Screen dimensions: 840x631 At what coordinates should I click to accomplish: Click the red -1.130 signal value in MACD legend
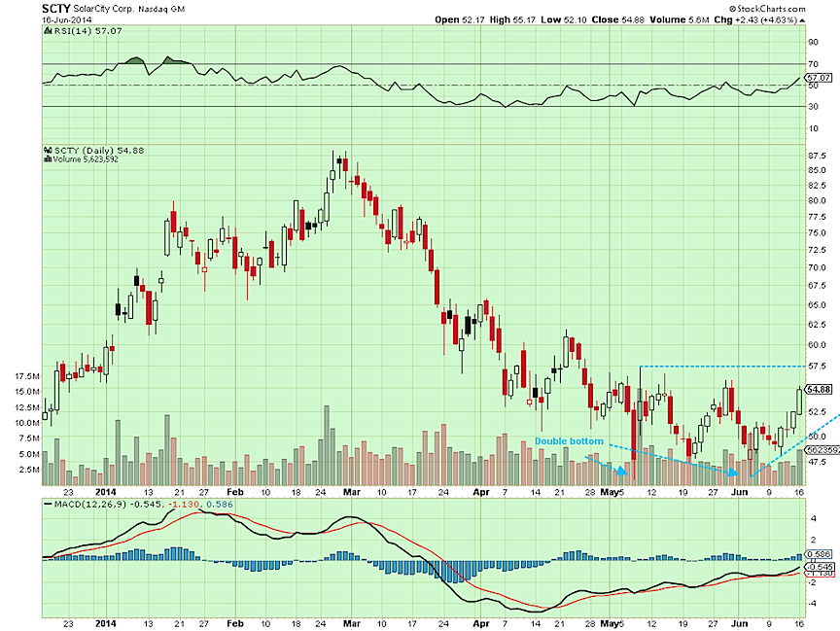point(186,505)
